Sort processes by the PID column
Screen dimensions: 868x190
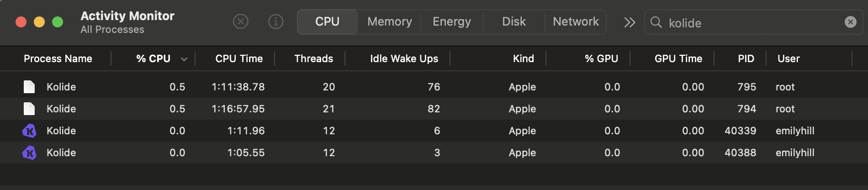coord(746,59)
